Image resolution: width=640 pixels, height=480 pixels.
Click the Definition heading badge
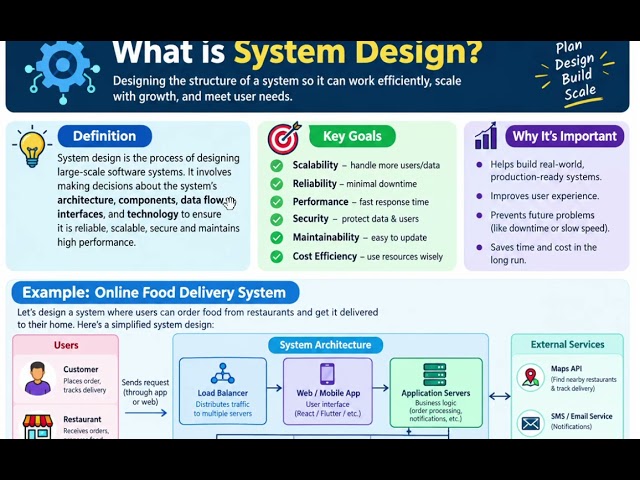[x=105, y=136]
